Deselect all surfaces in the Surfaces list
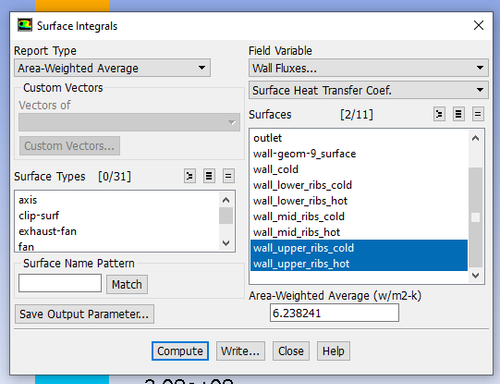Viewport: 500px width, 384px height. coord(478,114)
